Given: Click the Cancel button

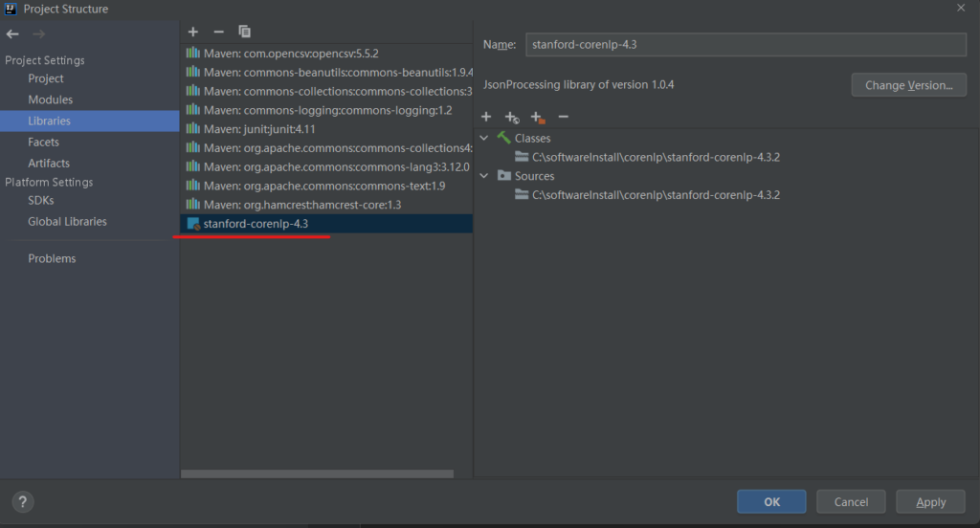Looking at the screenshot, I should coord(851,502).
